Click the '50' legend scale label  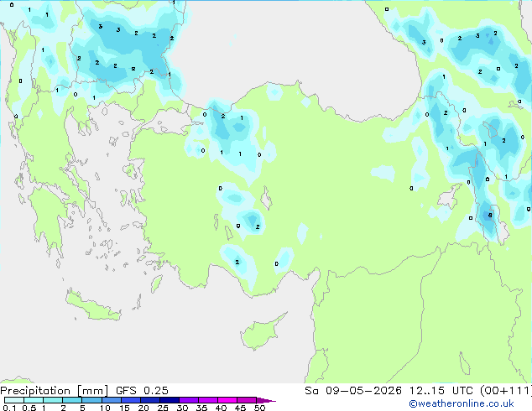coord(259,408)
